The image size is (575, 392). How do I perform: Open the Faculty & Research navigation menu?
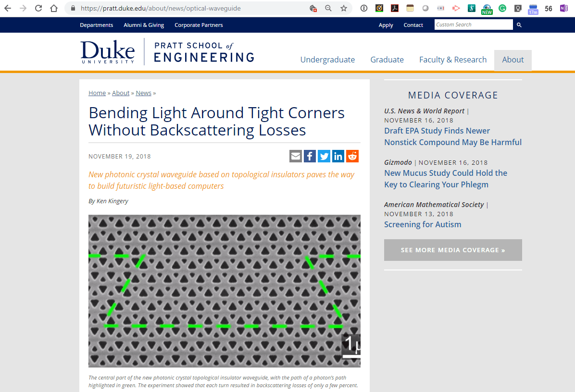coord(452,60)
